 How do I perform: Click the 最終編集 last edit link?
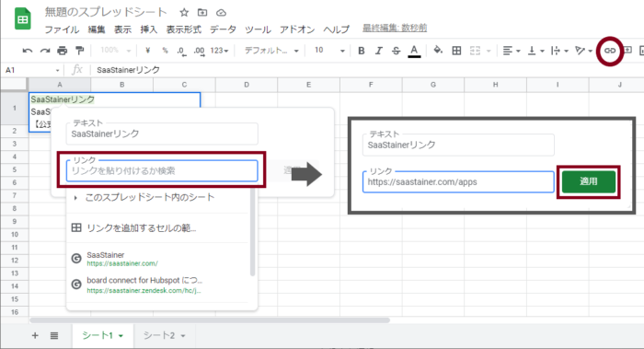(x=395, y=28)
